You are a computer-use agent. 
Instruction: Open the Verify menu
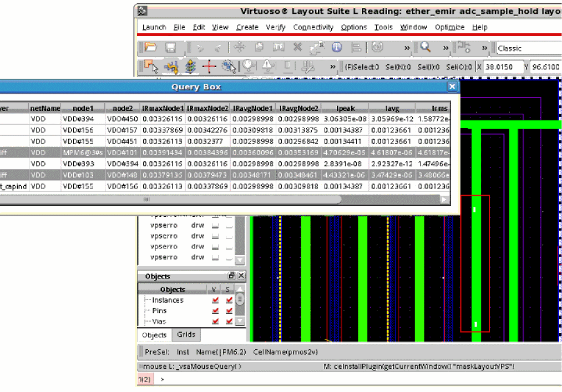pos(275,27)
